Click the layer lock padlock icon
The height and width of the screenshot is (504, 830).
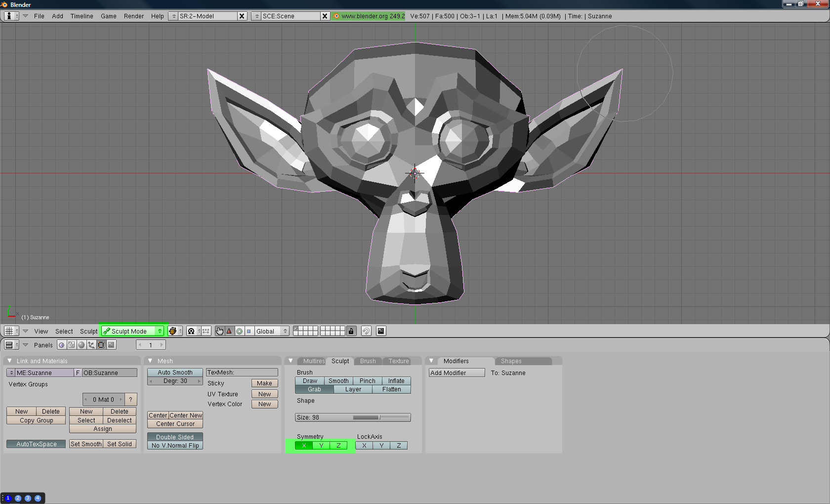point(351,331)
